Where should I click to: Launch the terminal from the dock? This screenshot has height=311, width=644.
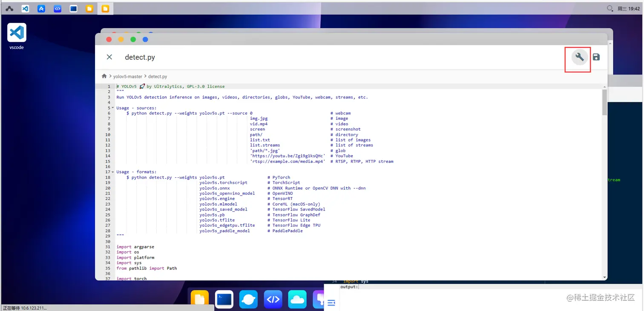click(224, 299)
